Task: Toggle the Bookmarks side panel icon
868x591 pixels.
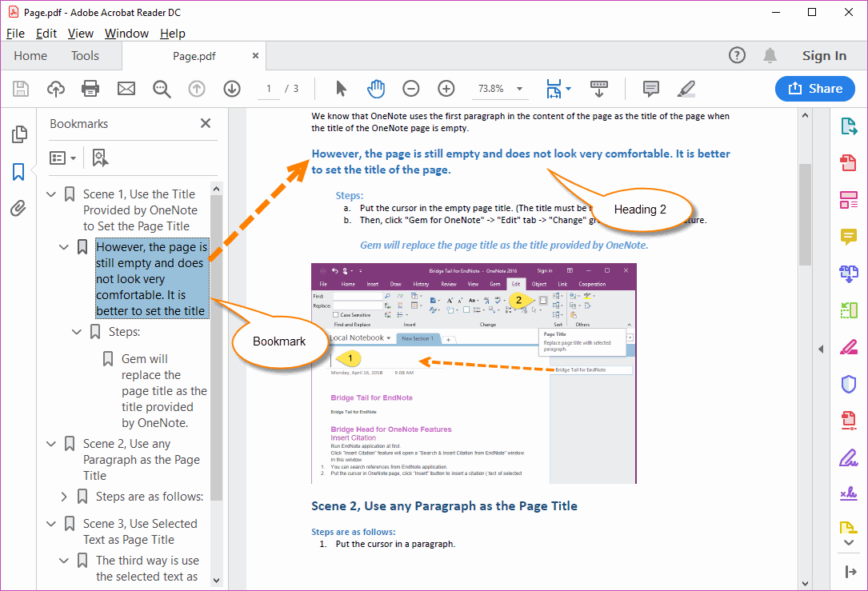Action: click(x=18, y=172)
